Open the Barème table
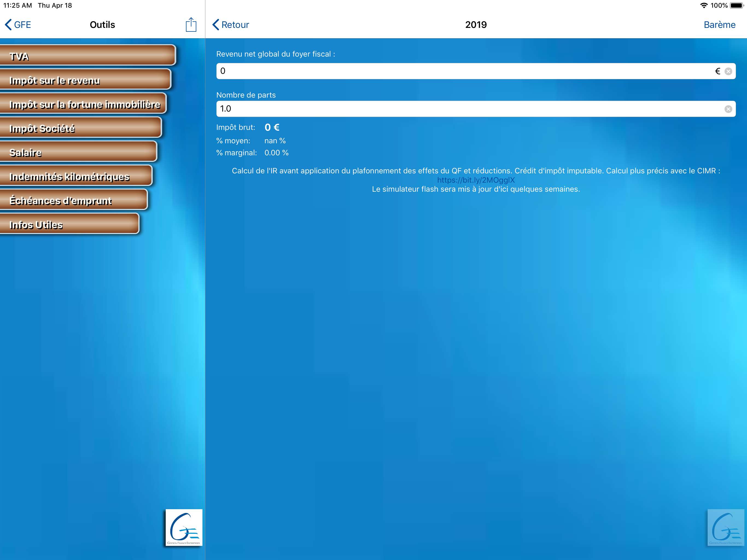Screen dimensions: 747x560 point(719,25)
